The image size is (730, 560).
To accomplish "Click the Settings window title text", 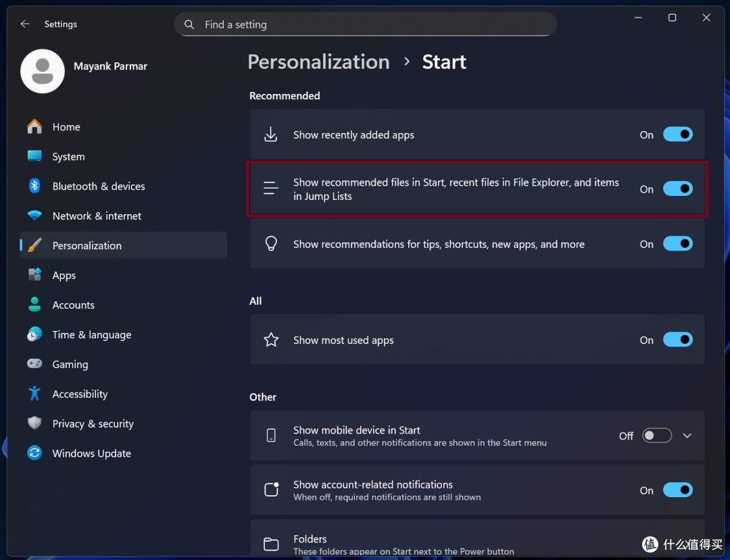I will pyautogui.click(x=61, y=24).
